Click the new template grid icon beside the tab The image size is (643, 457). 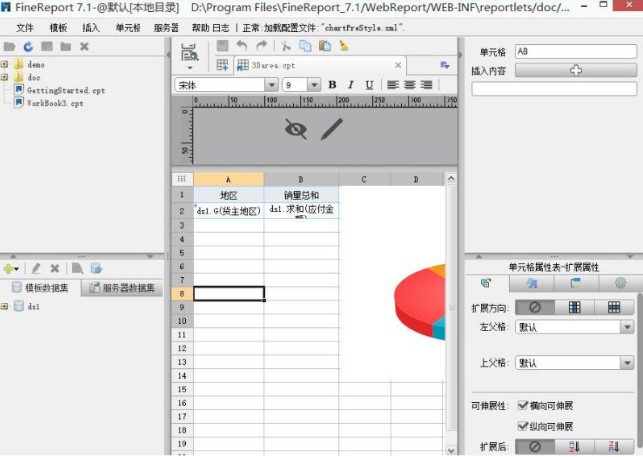click(222, 65)
